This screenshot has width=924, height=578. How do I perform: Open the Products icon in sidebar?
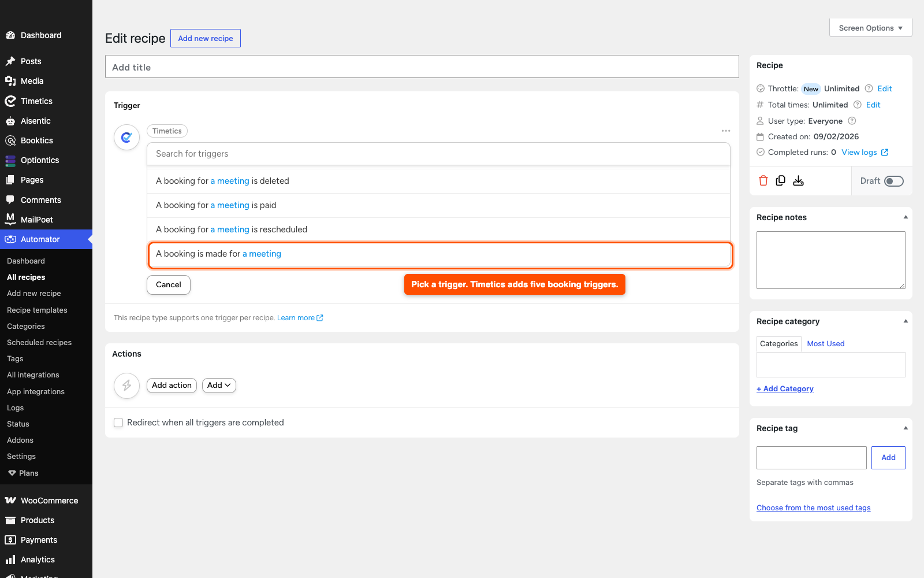coord(10,520)
